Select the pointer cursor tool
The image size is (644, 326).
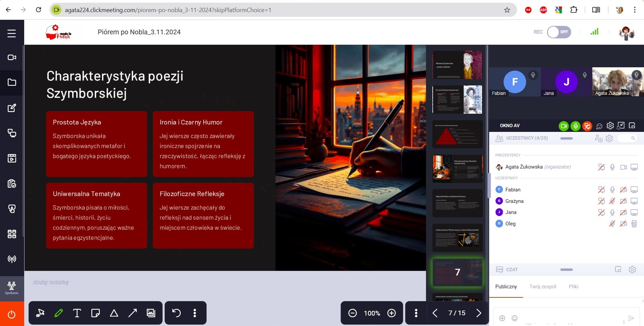[x=40, y=313]
